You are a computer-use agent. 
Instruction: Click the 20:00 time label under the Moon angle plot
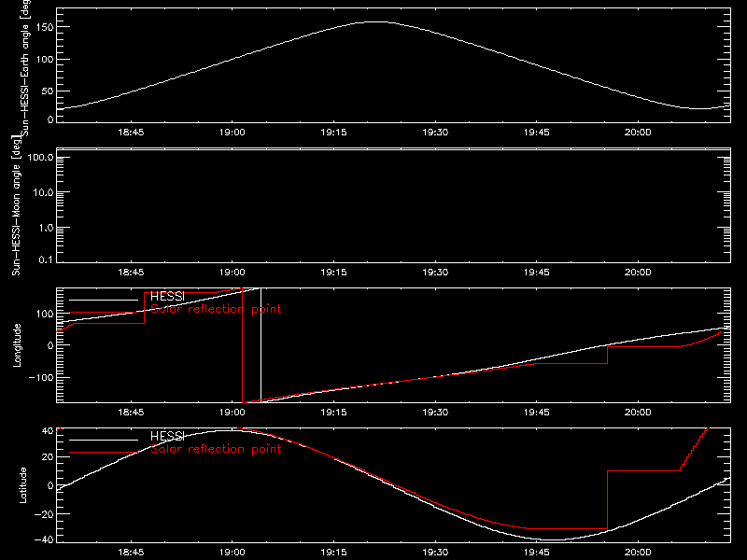638,273
